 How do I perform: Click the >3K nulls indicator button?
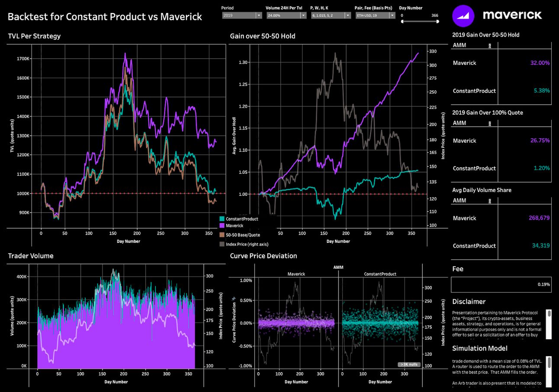(x=409, y=364)
